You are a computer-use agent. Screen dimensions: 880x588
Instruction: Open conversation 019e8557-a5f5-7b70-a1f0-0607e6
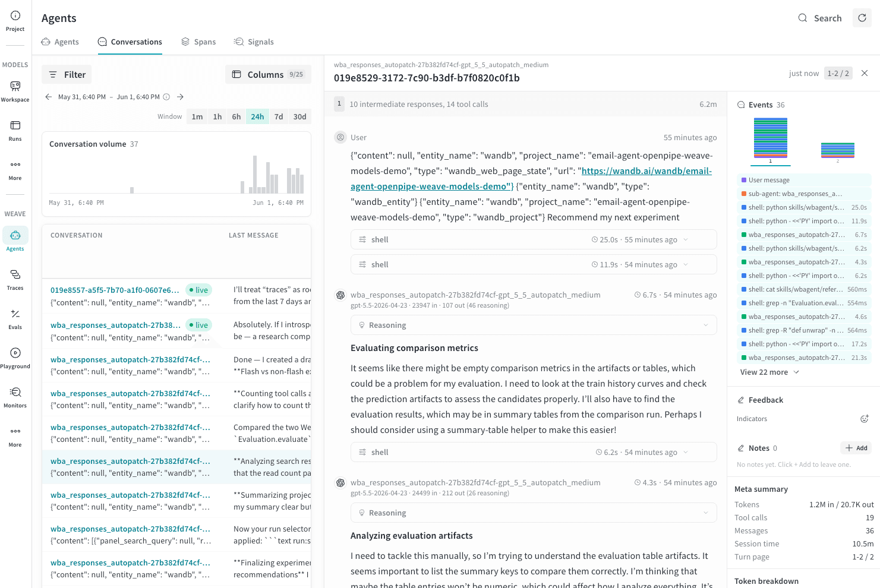(x=115, y=290)
